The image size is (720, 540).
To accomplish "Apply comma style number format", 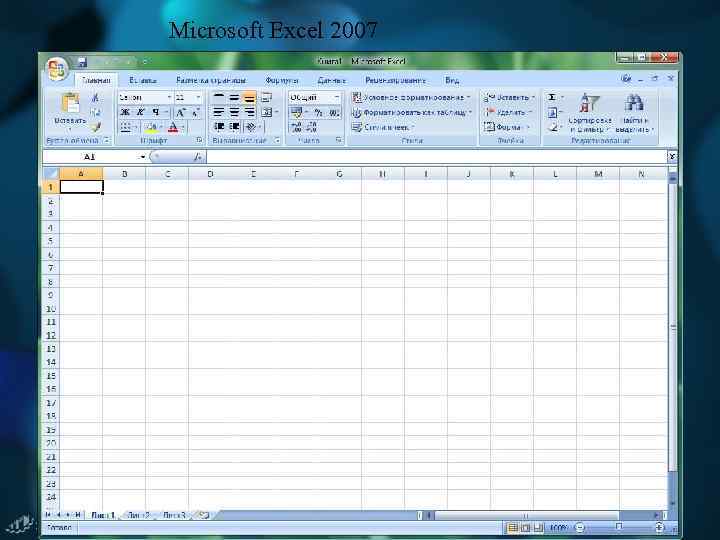I will tap(334, 112).
